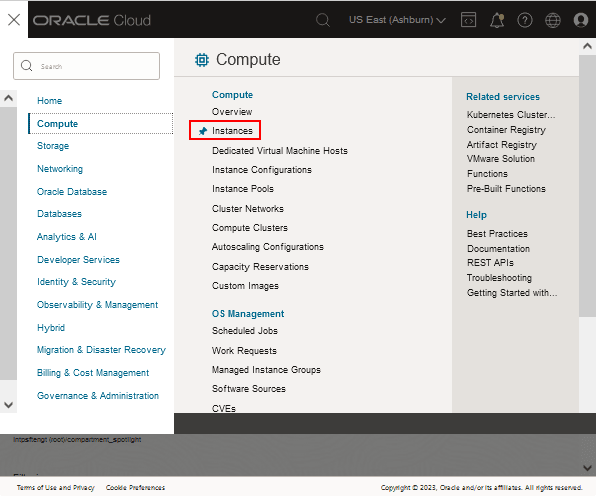This screenshot has width=596, height=496.
Task: Select Billing & Cost Management category
Action: 93,373
